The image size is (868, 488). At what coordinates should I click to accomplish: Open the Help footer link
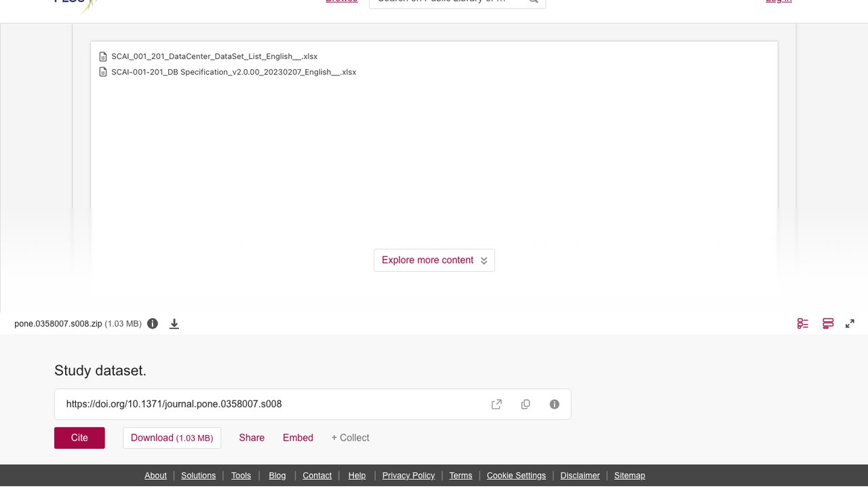click(357, 476)
